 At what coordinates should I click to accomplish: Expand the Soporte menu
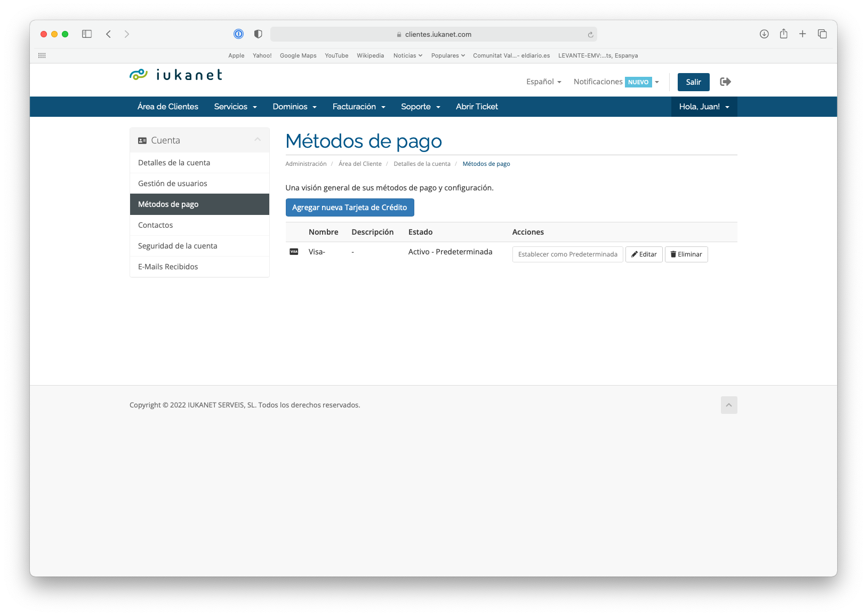tap(421, 107)
